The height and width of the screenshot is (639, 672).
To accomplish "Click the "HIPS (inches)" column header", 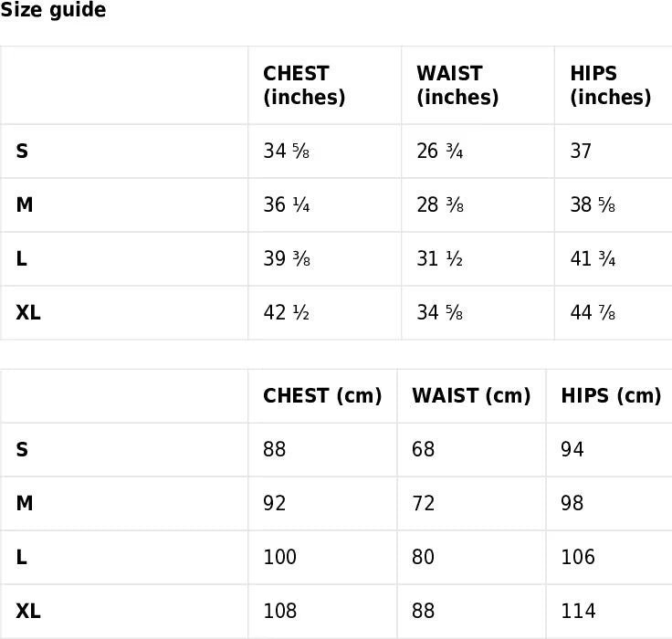I will [610, 86].
